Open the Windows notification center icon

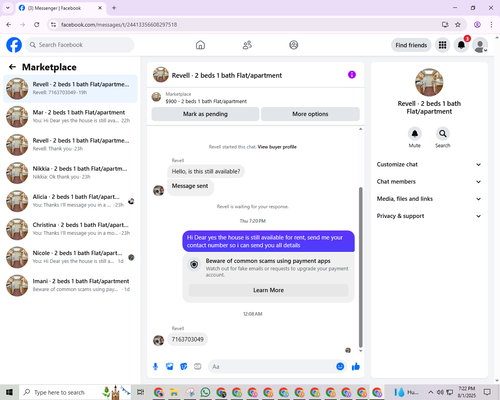pyautogui.click(x=487, y=392)
